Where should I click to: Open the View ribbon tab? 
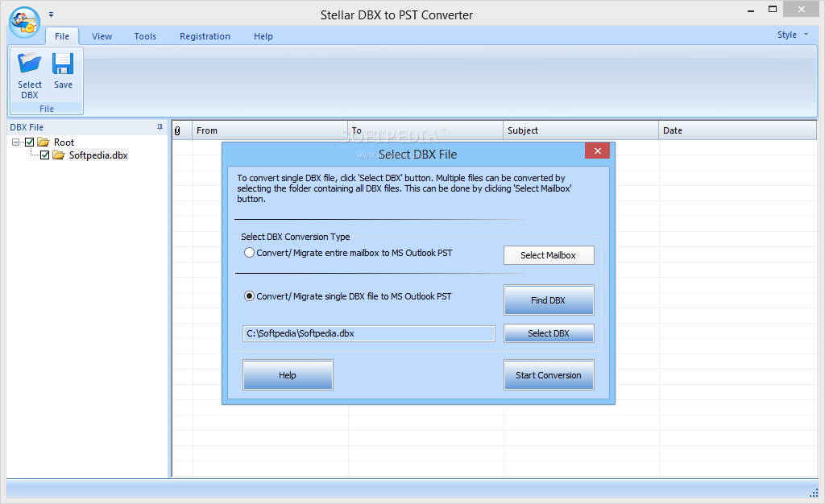pos(102,36)
